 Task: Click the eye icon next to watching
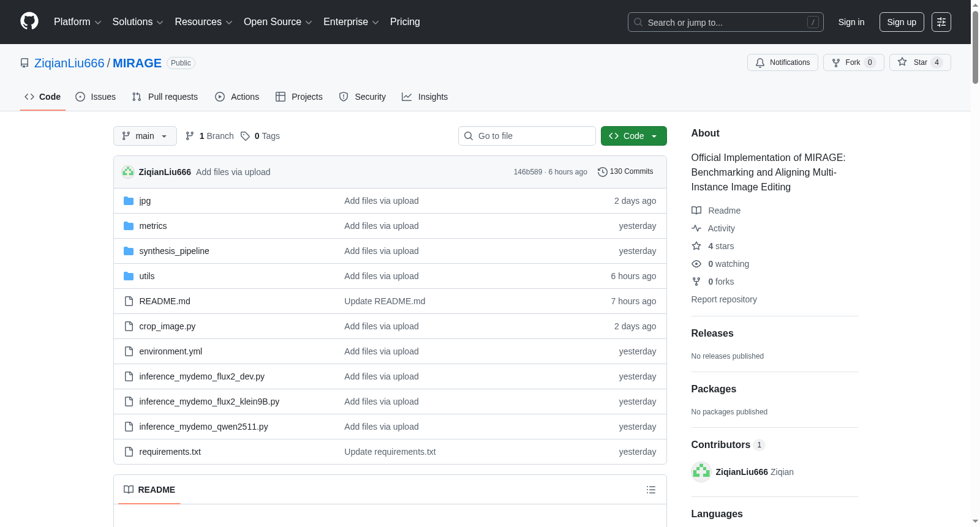[x=696, y=264]
